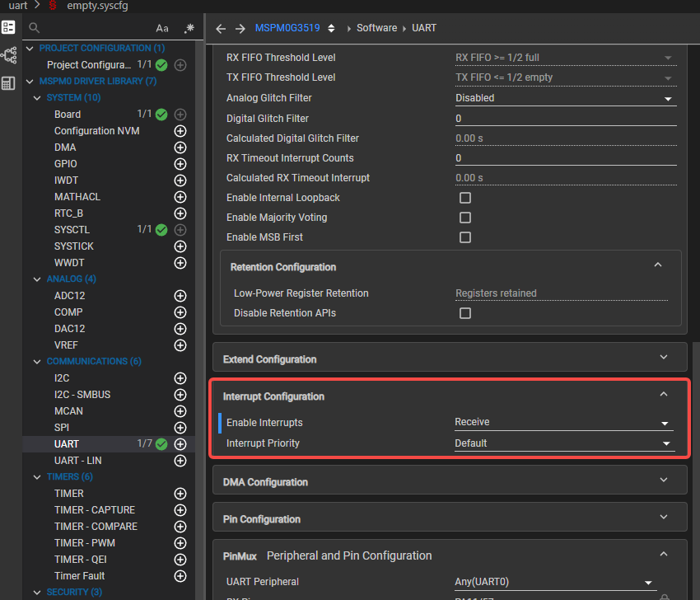Select SYSCTL module in tree
The image size is (700, 600).
click(x=72, y=230)
